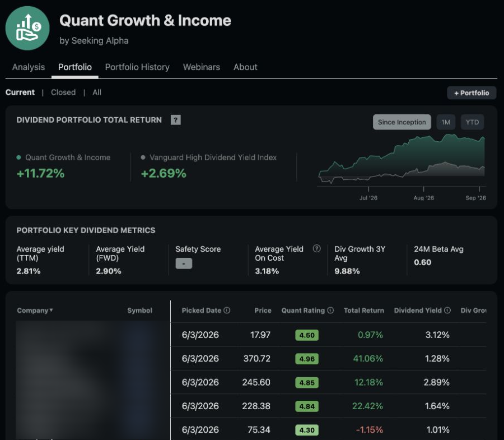Image resolution: width=504 pixels, height=440 pixels.
Task: Click the 1.01% dividend yield cell
Action: point(438,430)
